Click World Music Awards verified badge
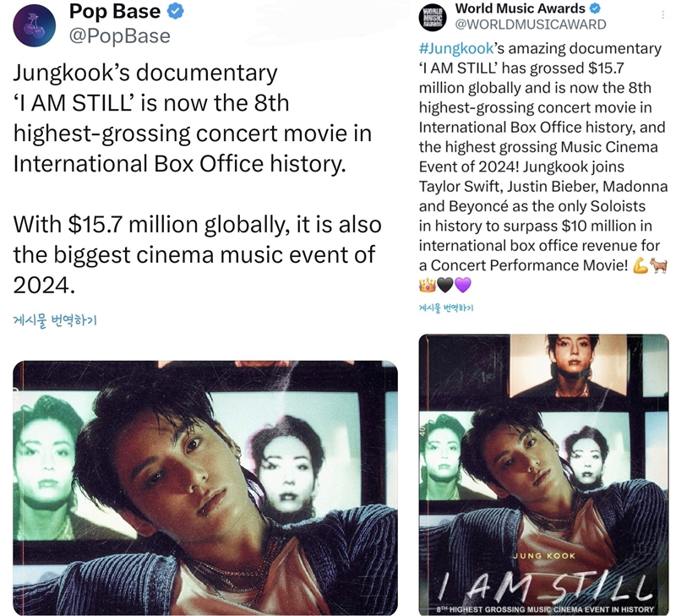This screenshot has width=676, height=616. click(596, 8)
